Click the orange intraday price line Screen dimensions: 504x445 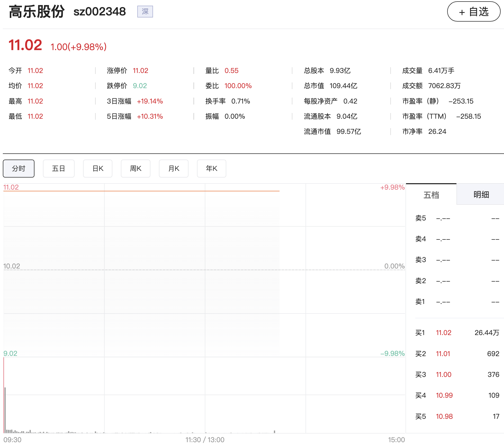pos(141,191)
